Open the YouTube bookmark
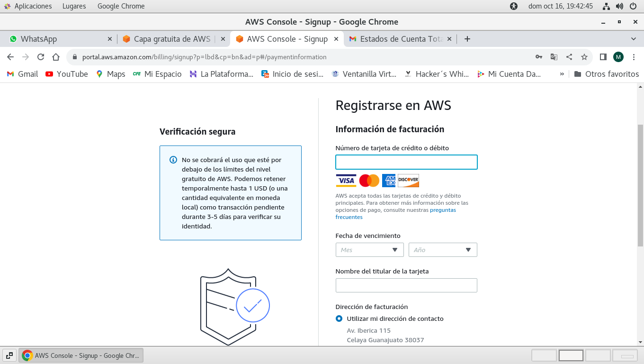 [67, 74]
